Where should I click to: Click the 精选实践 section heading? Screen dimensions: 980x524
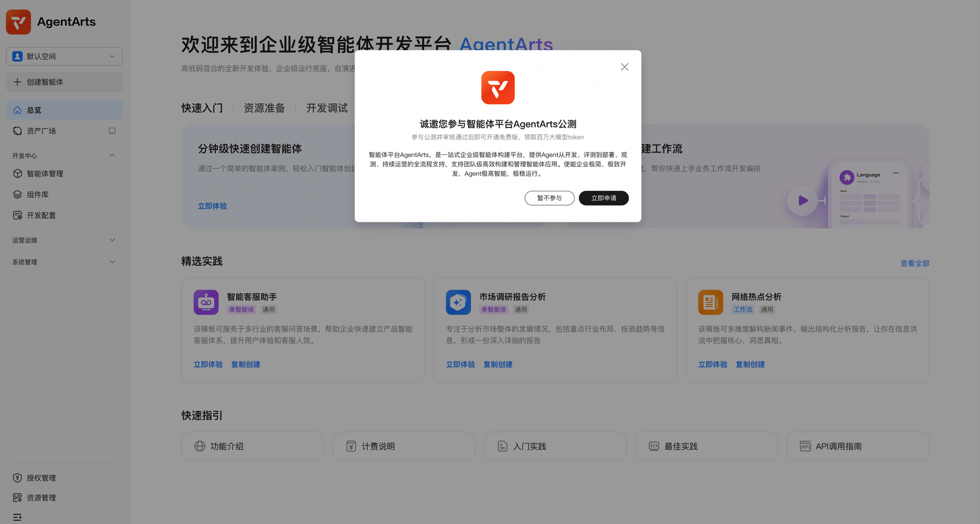(202, 262)
